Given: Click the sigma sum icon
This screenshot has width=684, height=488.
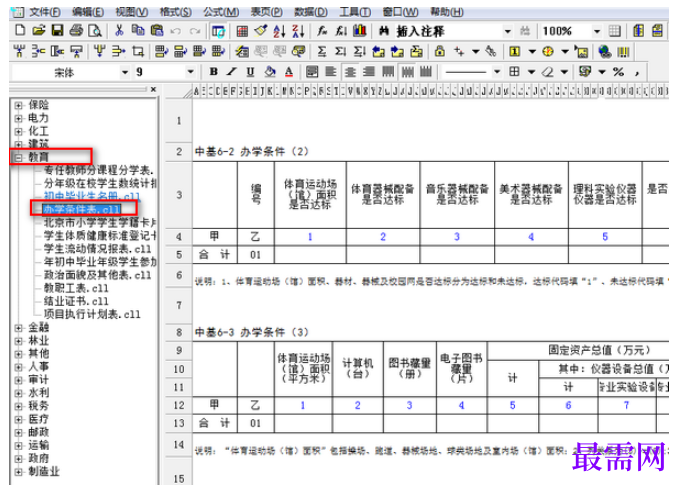Looking at the screenshot, I should point(321,51).
